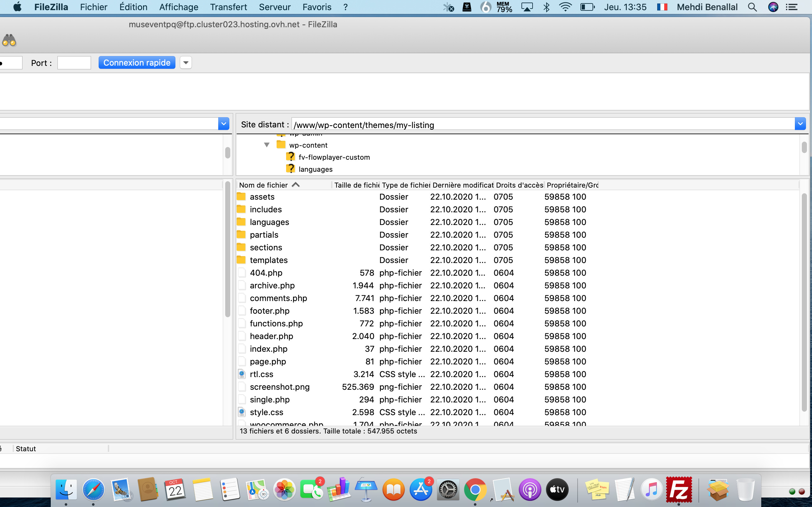Open the Site distant path dropdown
This screenshot has width=812, height=507.
click(x=800, y=124)
